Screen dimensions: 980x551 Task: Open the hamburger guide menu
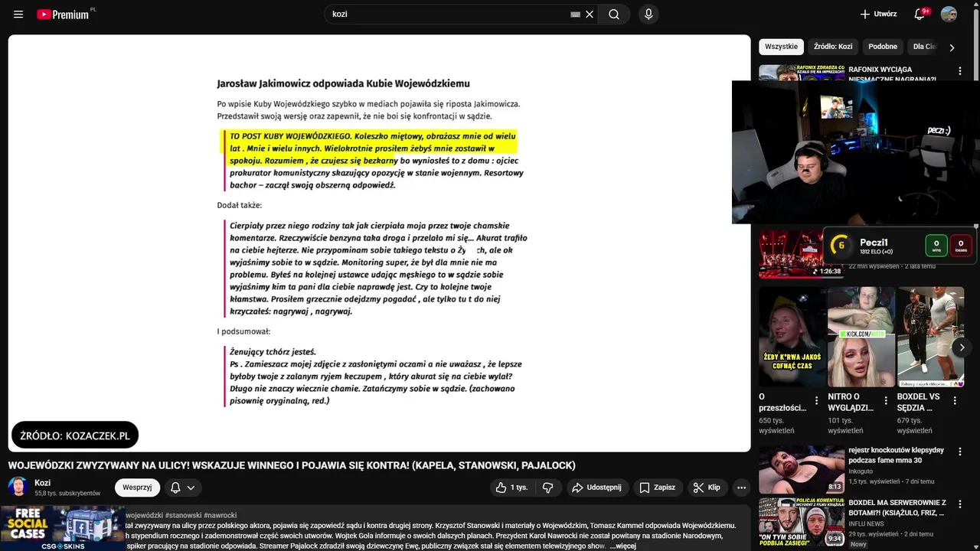18,15
